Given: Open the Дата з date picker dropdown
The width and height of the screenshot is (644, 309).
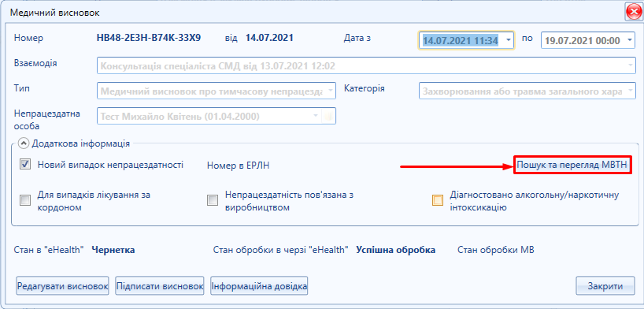Looking at the screenshot, I should [508, 40].
